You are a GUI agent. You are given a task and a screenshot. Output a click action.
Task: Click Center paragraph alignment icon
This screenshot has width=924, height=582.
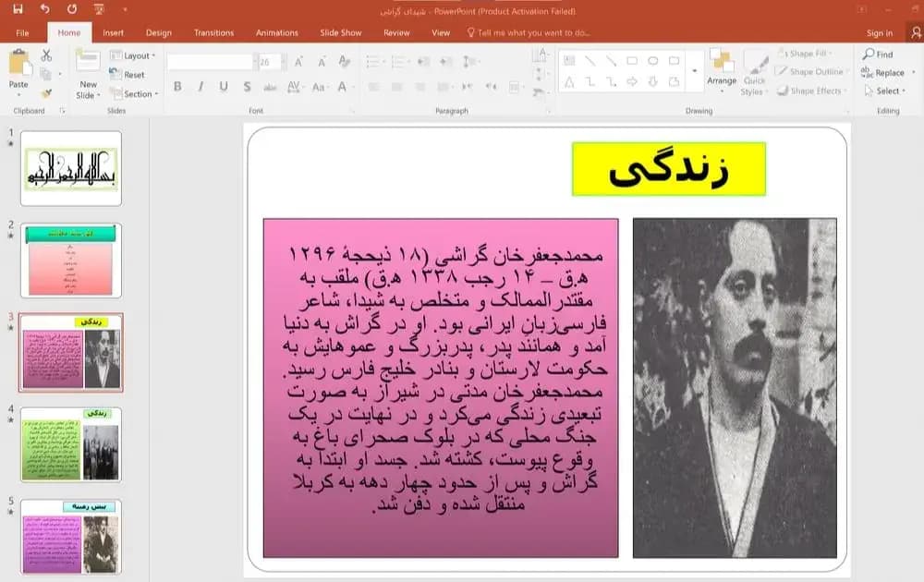396,87
